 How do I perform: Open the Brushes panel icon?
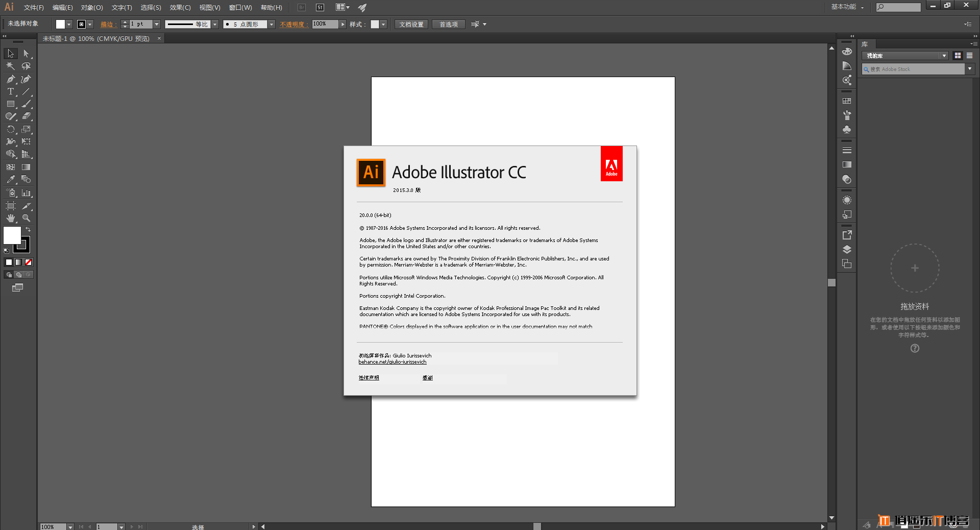(x=847, y=115)
